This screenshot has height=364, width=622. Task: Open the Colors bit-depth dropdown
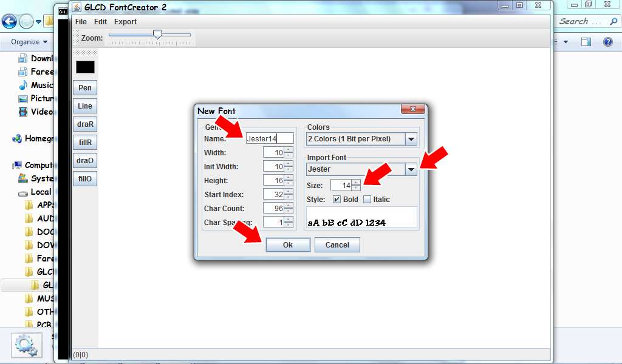412,139
